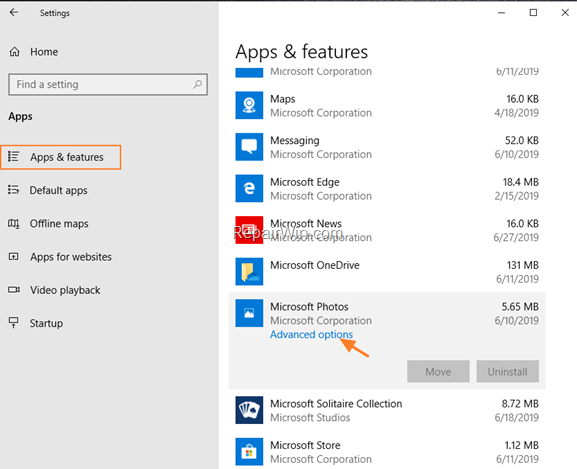Select the Microsoft News app name
Image resolution: width=577 pixels, height=469 pixels.
point(306,223)
